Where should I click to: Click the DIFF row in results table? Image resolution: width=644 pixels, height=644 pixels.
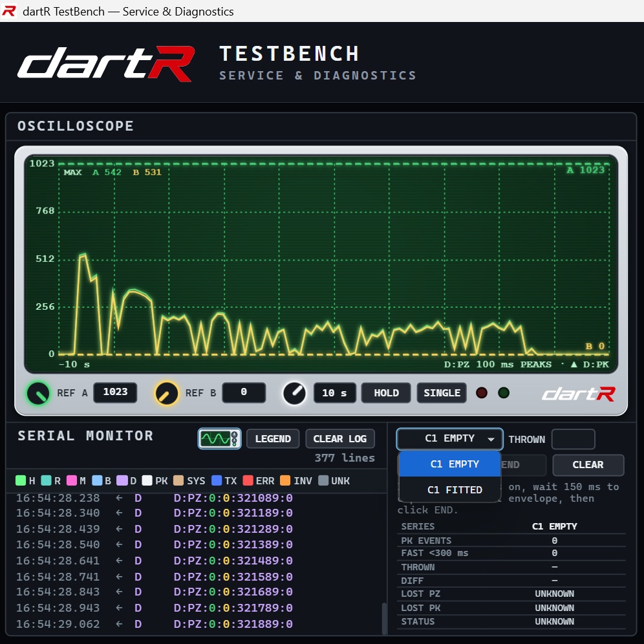click(x=511, y=581)
